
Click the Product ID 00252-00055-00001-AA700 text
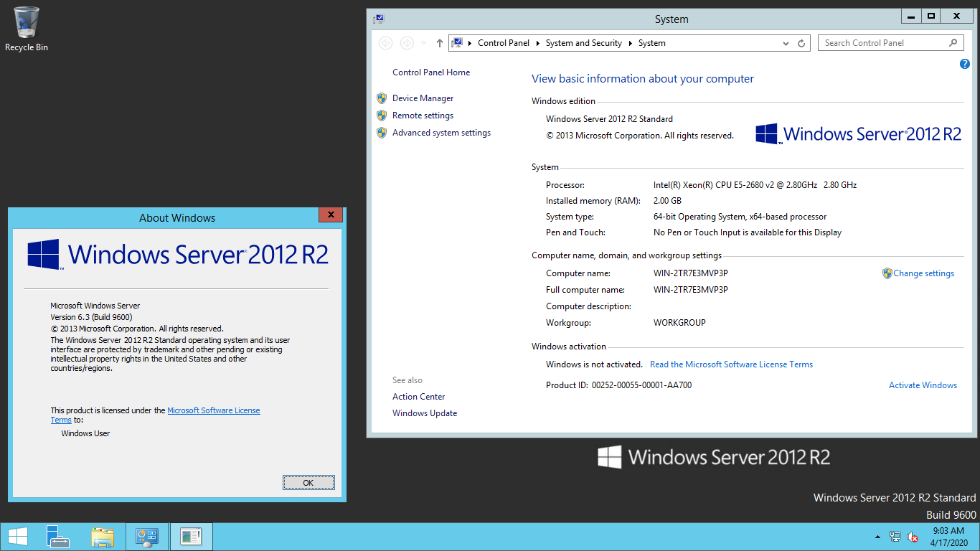(618, 385)
